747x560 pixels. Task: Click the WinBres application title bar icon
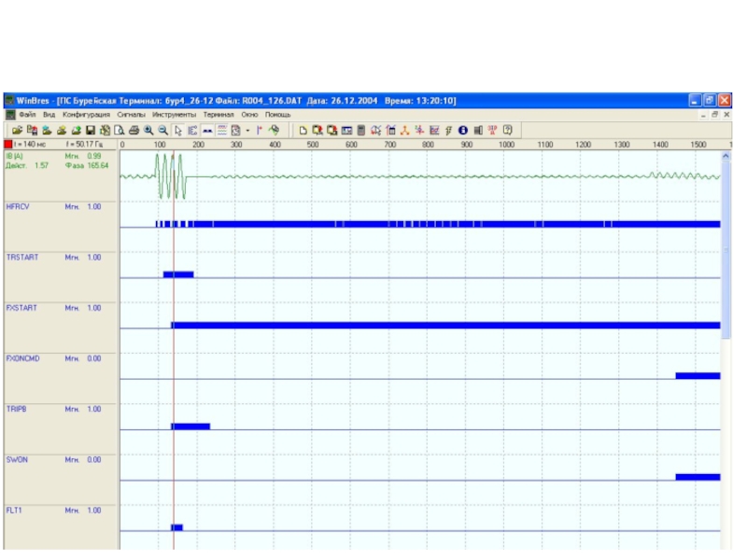point(9,101)
